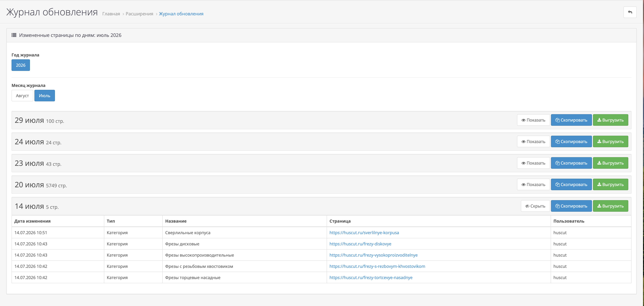Click the 100 стр. page count
Viewport: 644px width, 306px height.
coord(55,121)
